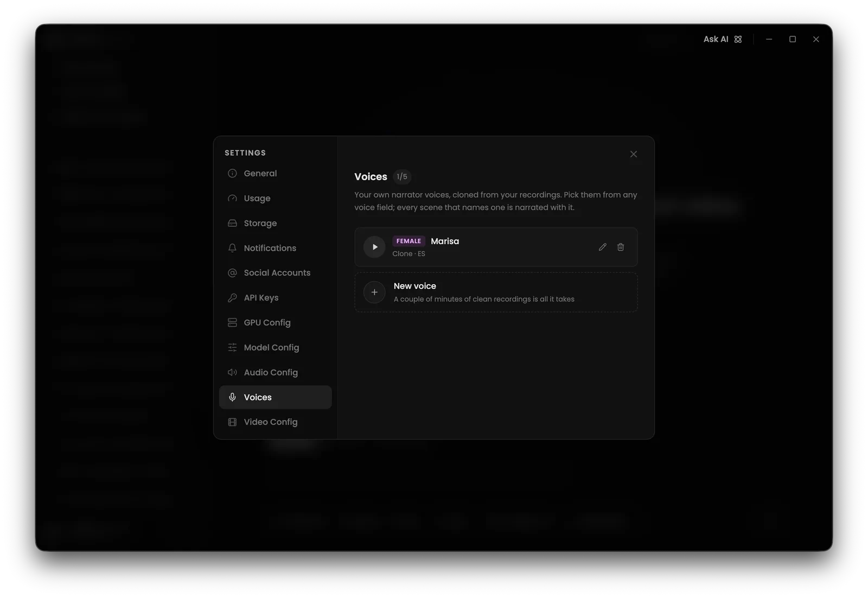Screen dimensions: 868x598
Task: Click the Voices heading
Action: click(x=371, y=176)
